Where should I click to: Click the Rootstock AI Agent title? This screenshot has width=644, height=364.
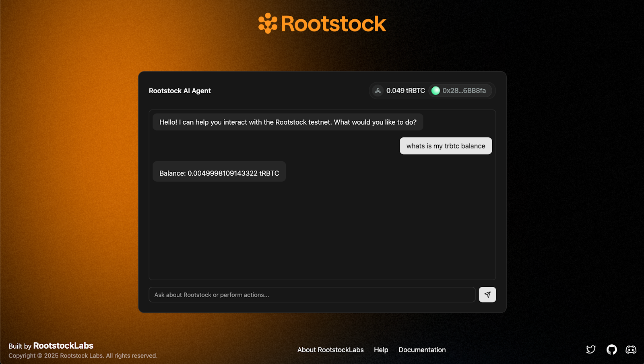click(x=180, y=91)
